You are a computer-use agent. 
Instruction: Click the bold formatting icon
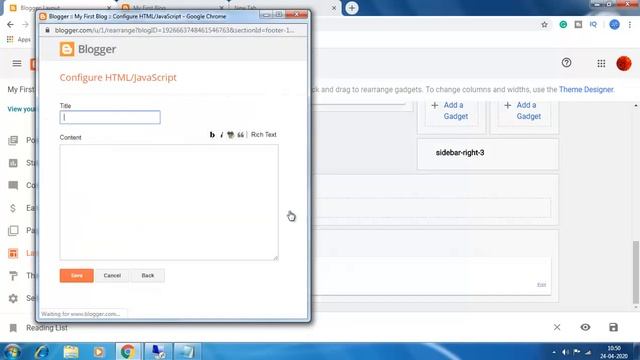coord(212,135)
